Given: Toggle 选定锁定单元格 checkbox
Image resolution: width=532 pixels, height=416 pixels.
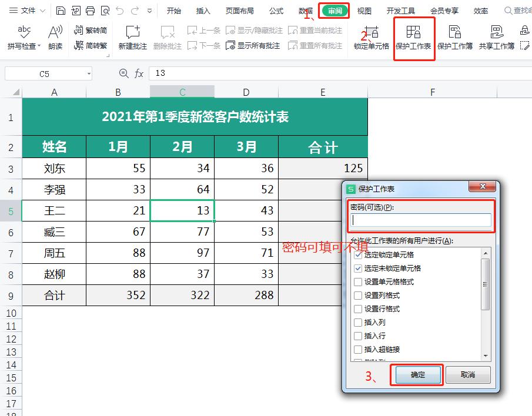Looking at the screenshot, I should (x=358, y=254).
